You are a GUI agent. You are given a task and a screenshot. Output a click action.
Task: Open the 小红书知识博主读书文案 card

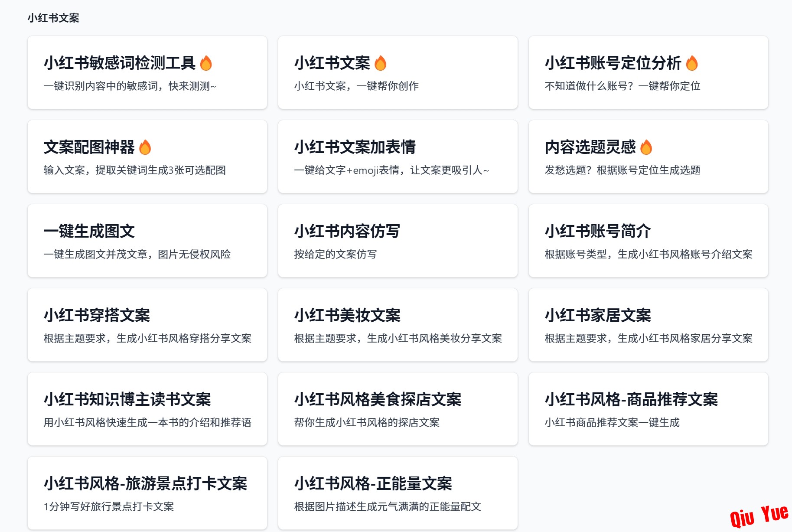[x=147, y=409]
